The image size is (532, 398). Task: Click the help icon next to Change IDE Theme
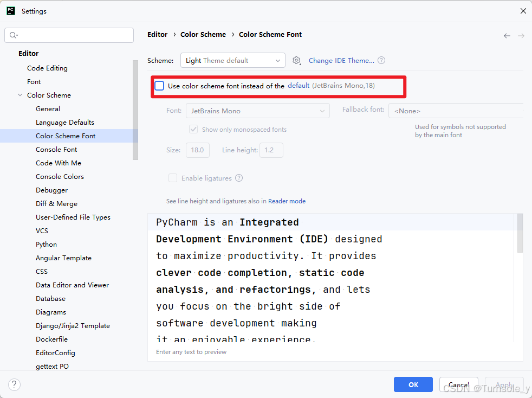381,60
